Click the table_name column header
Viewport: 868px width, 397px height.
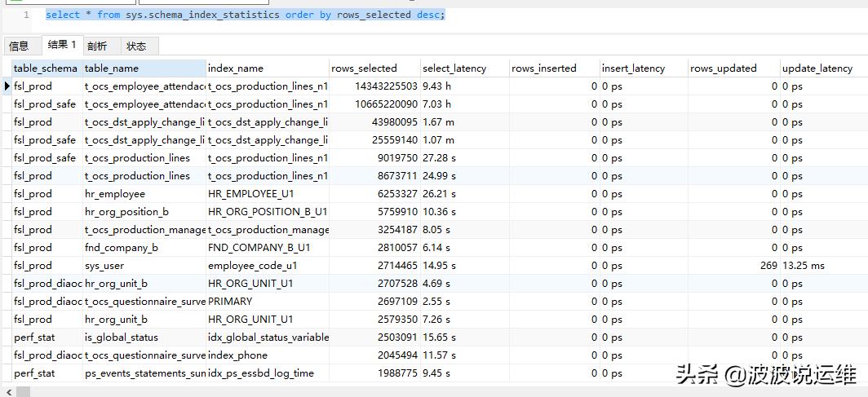click(x=144, y=68)
